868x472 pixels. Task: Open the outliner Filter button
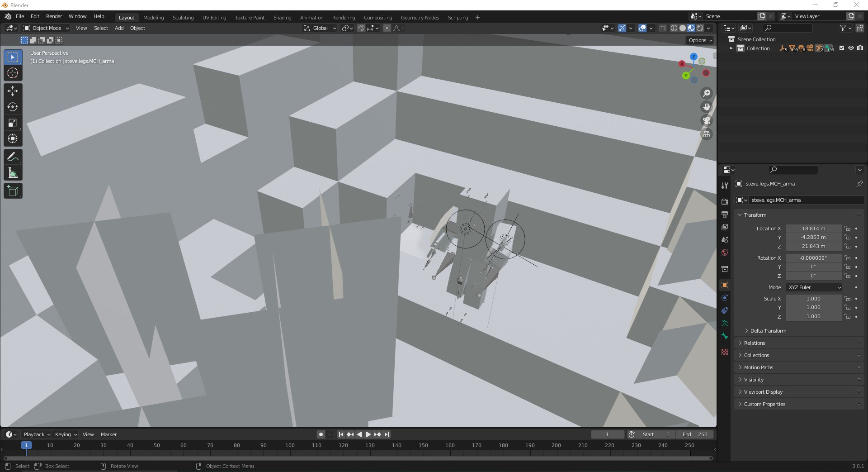point(844,28)
